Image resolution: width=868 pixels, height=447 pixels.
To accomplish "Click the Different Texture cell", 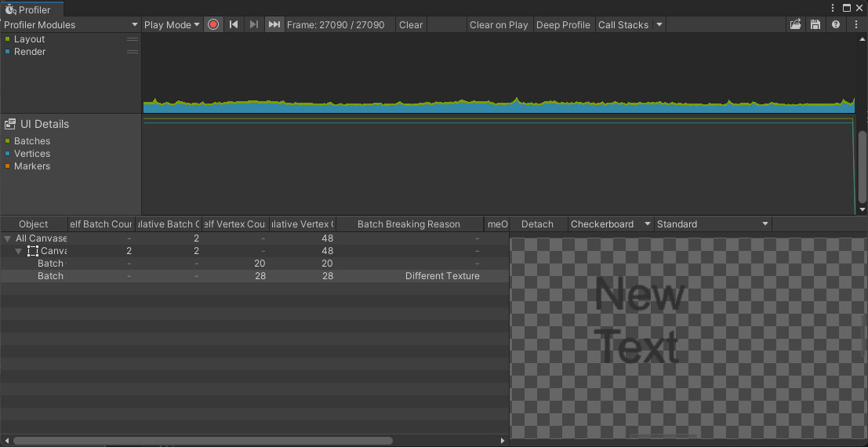I will point(442,276).
